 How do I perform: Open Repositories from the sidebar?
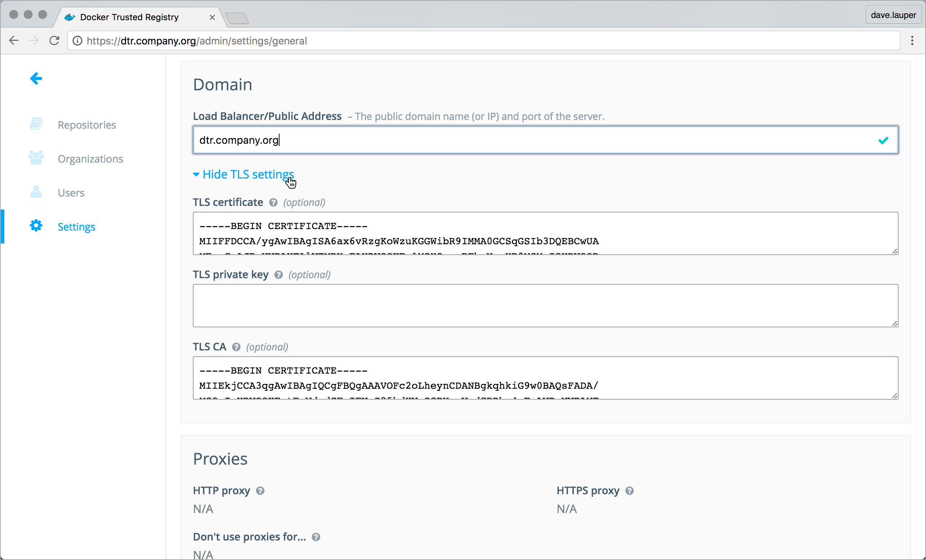point(86,125)
